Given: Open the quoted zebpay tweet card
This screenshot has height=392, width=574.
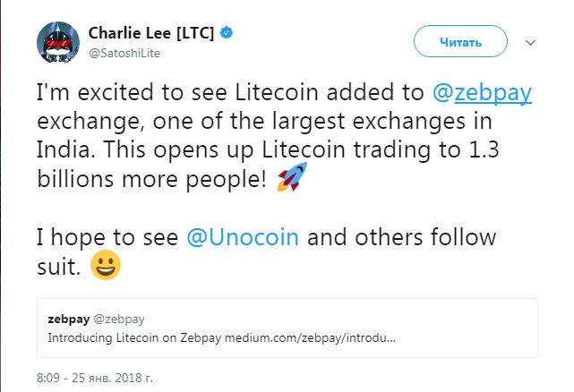Looking at the screenshot, I should (286, 328).
